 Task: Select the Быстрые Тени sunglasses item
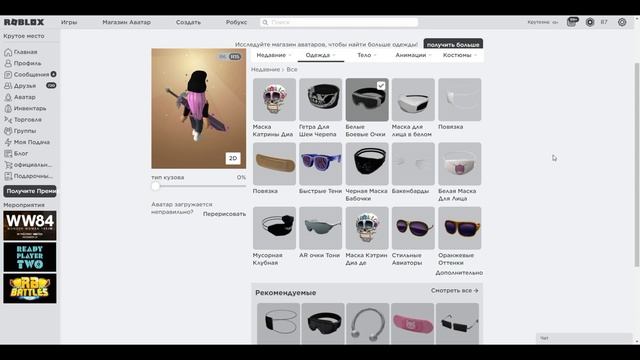(320, 164)
